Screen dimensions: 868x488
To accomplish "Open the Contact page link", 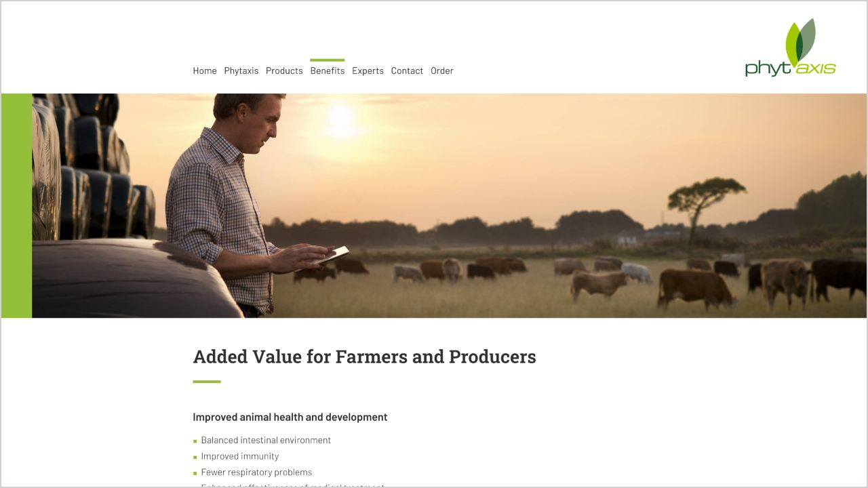I will (407, 70).
